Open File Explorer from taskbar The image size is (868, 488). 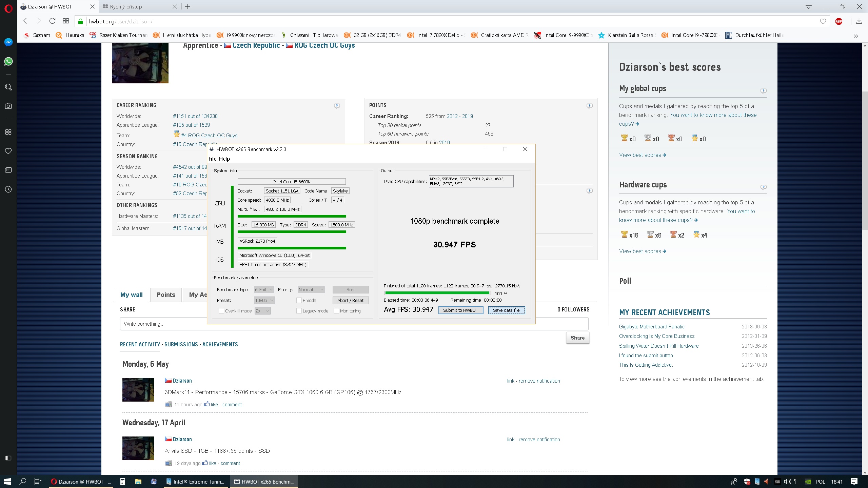pos(138,482)
